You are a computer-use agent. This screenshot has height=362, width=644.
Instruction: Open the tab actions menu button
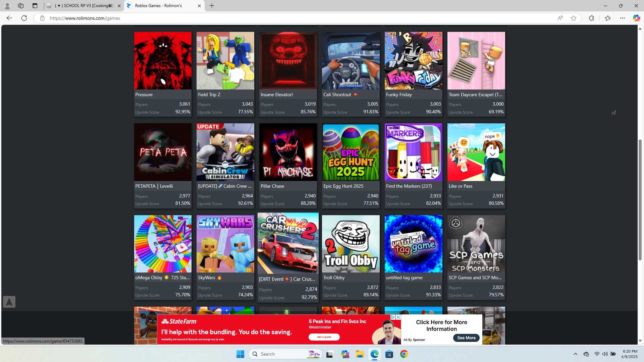[35, 6]
